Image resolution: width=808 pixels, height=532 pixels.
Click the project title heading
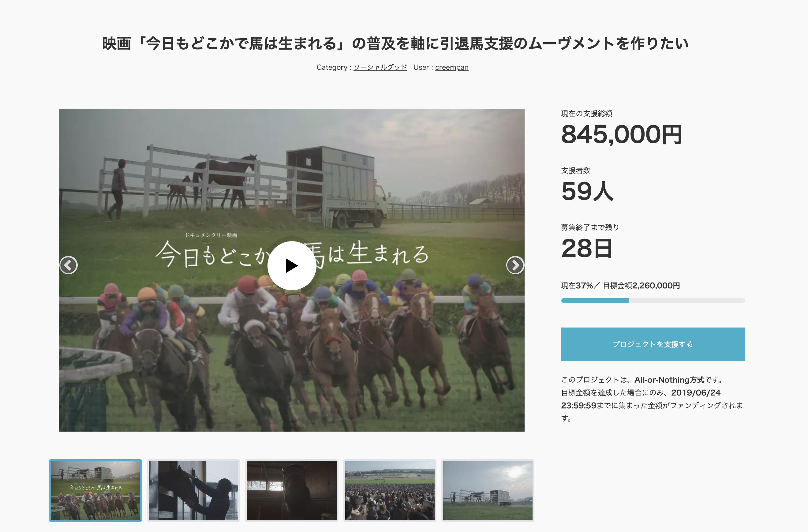click(395, 43)
